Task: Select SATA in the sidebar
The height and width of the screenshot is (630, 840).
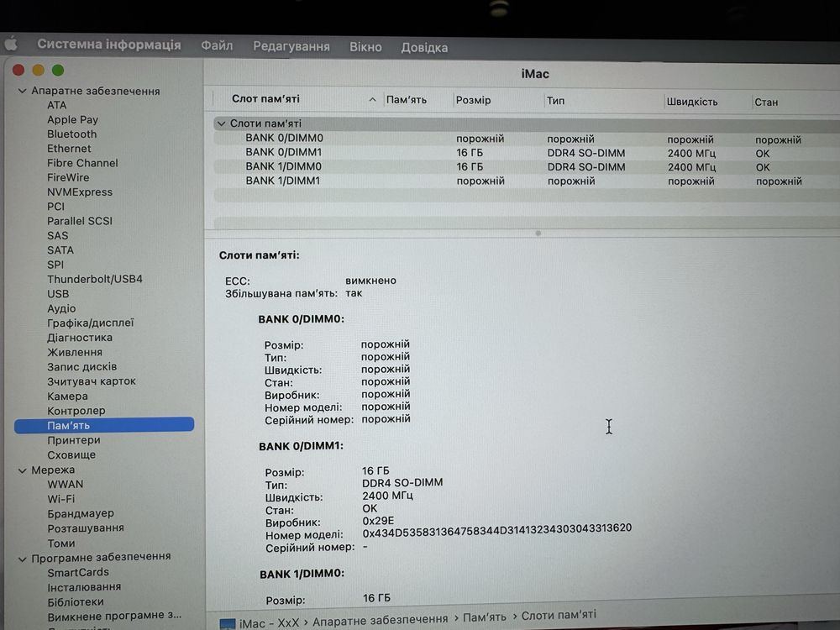Action: click(x=60, y=250)
